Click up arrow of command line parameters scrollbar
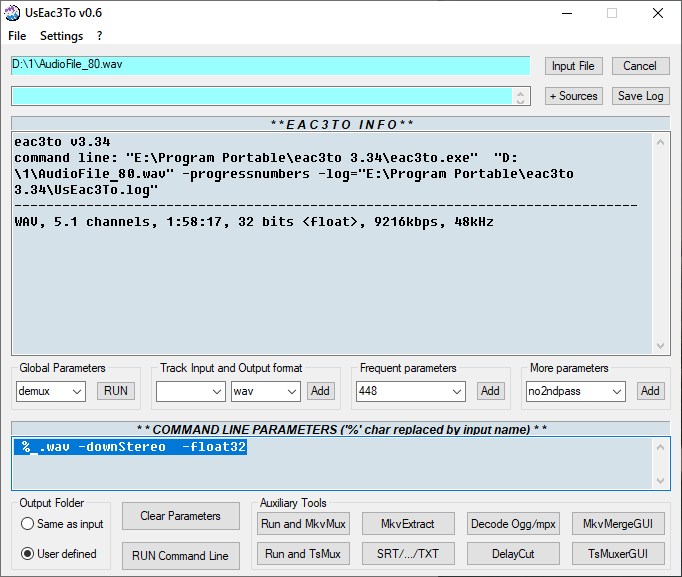682x577 pixels. click(x=660, y=447)
